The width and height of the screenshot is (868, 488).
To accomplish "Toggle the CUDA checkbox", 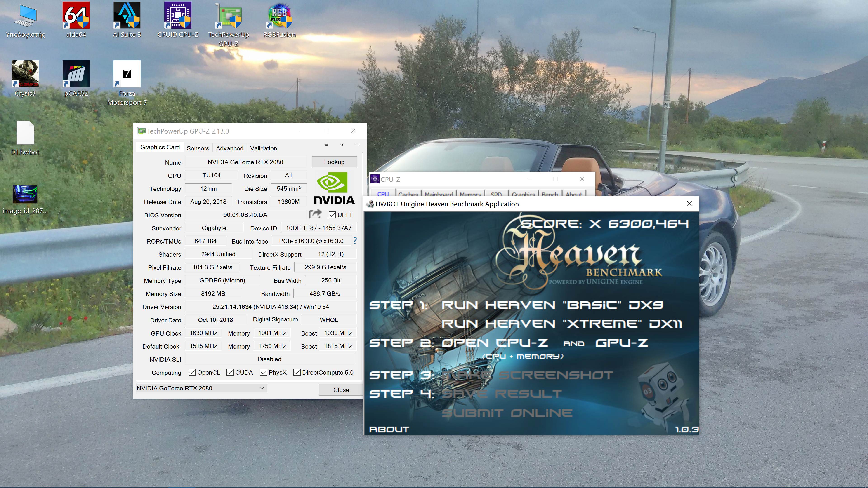I will [x=230, y=373].
